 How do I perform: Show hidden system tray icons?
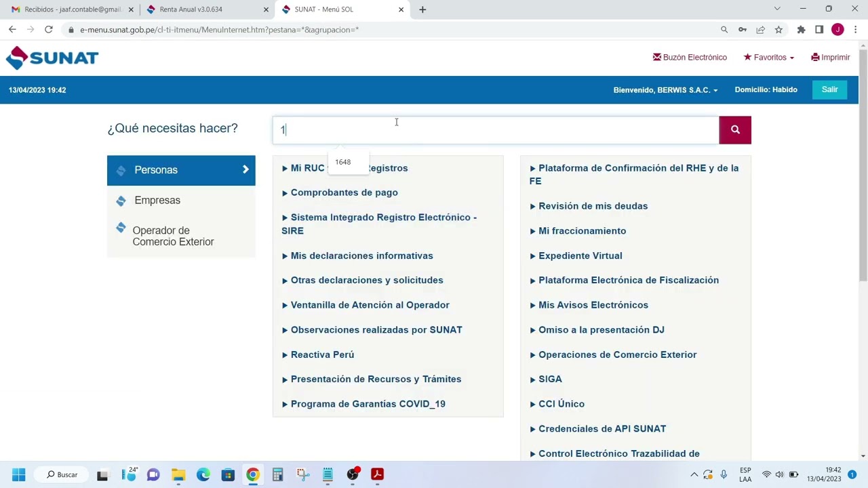[694, 474]
